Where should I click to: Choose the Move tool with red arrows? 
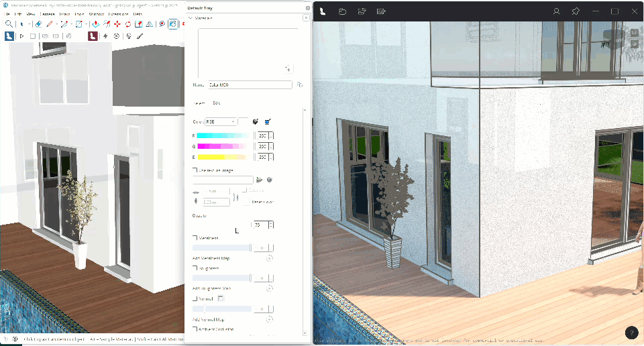coord(117,24)
